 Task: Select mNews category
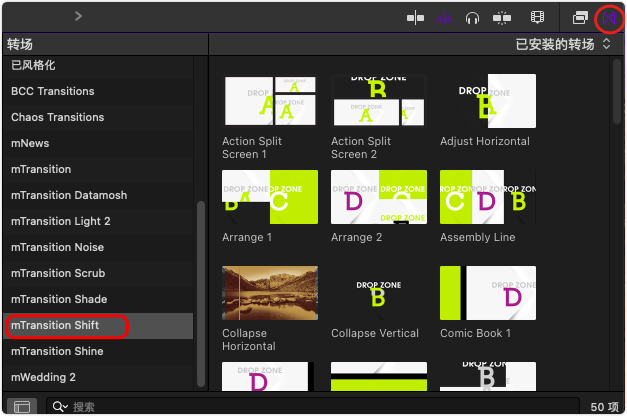pos(98,143)
